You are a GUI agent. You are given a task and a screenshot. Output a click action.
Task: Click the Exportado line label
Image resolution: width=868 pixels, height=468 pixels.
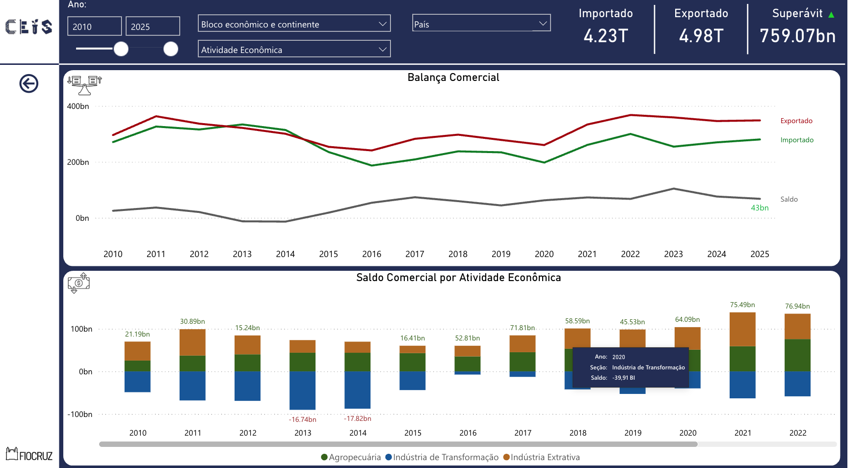pyautogui.click(x=796, y=121)
